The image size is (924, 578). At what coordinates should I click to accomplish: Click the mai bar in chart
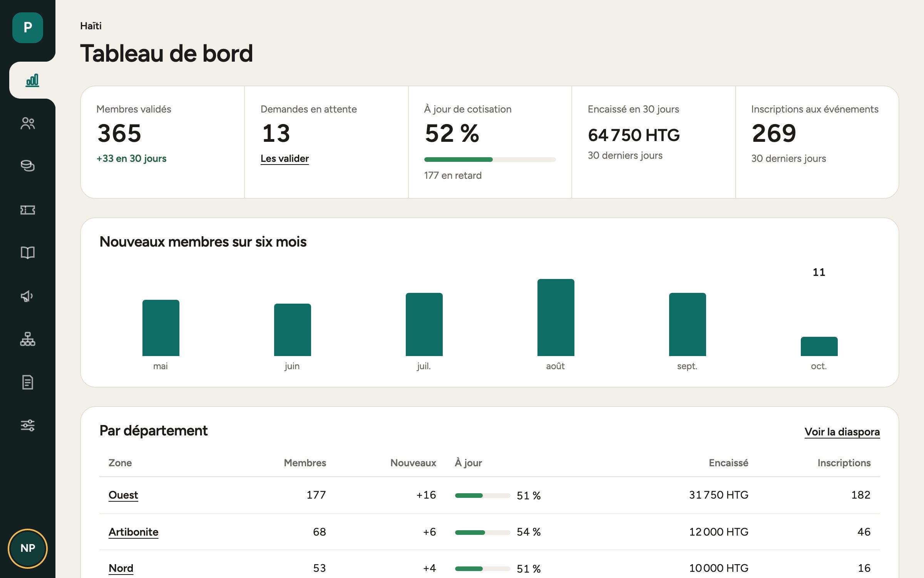(x=161, y=328)
